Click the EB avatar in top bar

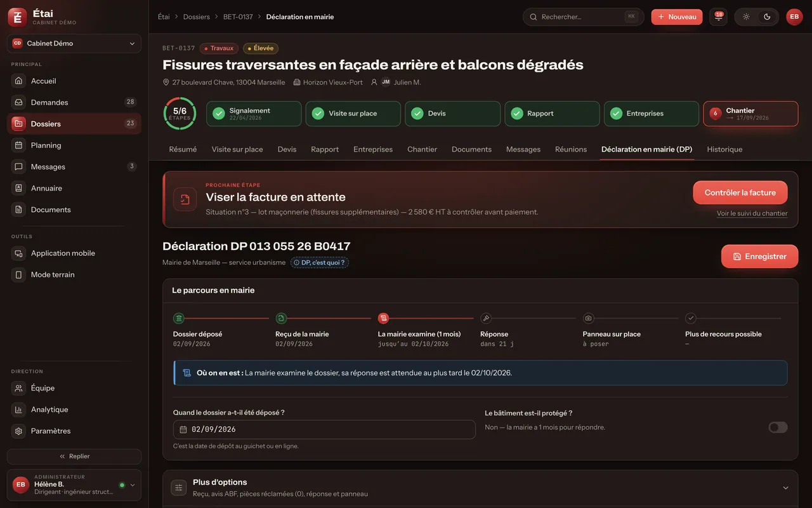794,17
